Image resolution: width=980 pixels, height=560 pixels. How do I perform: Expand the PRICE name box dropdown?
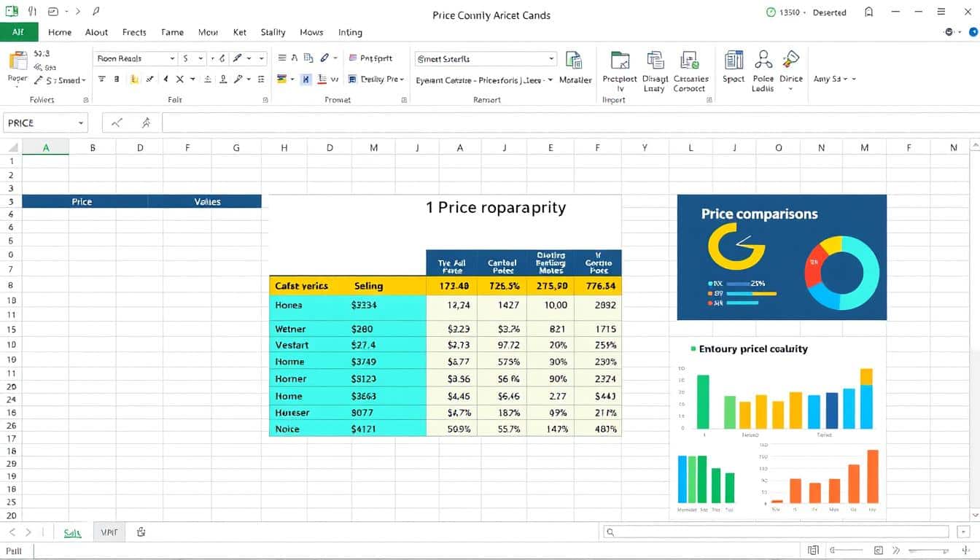80,123
